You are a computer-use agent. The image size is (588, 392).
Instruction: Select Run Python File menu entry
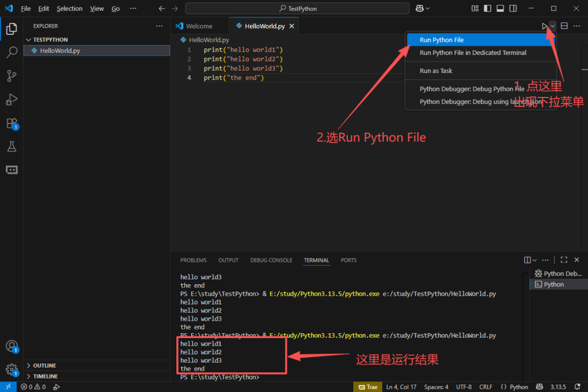pos(480,40)
